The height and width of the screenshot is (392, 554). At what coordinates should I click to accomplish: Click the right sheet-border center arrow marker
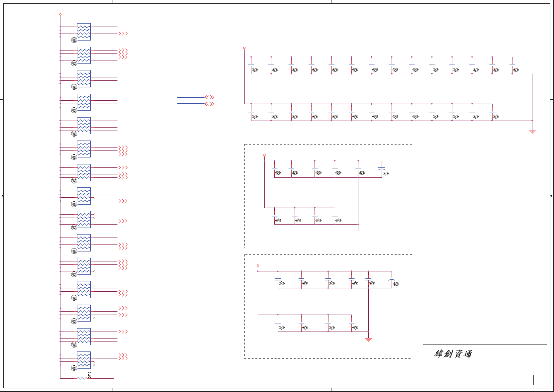552,196
